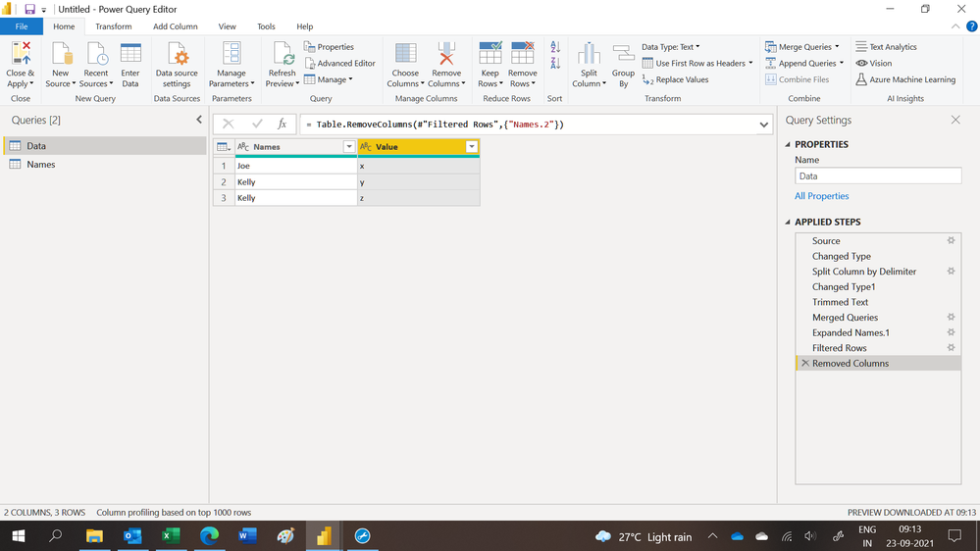980x551 pixels.
Task: Switch to the View tab
Action: tap(227, 26)
